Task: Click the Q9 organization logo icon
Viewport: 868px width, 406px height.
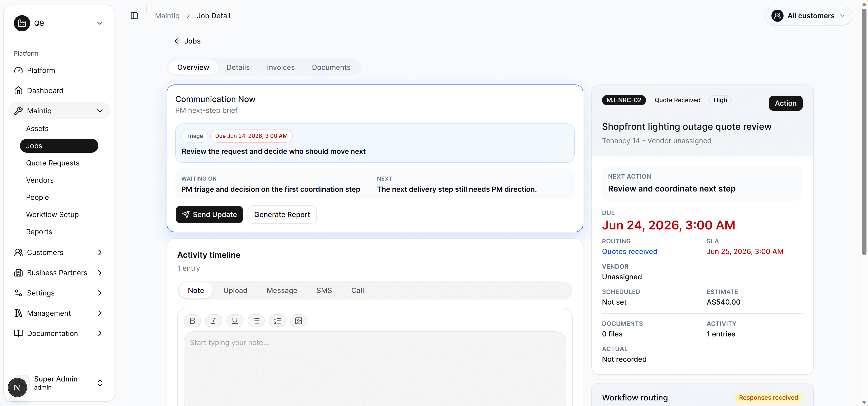Action: point(22,23)
